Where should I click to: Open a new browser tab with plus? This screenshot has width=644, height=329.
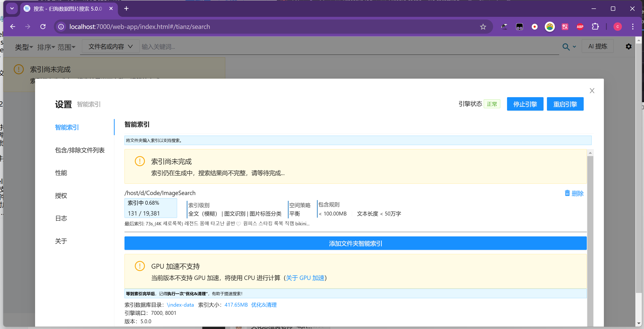[x=126, y=8]
